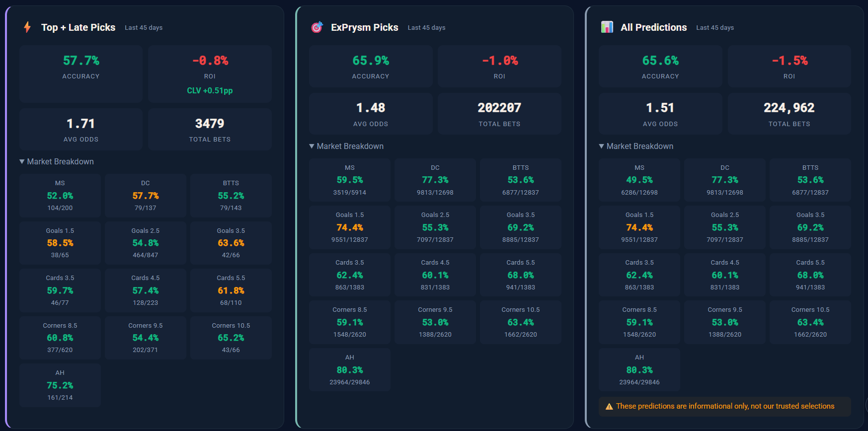Click the MS card showing 49.5%

coord(639,180)
